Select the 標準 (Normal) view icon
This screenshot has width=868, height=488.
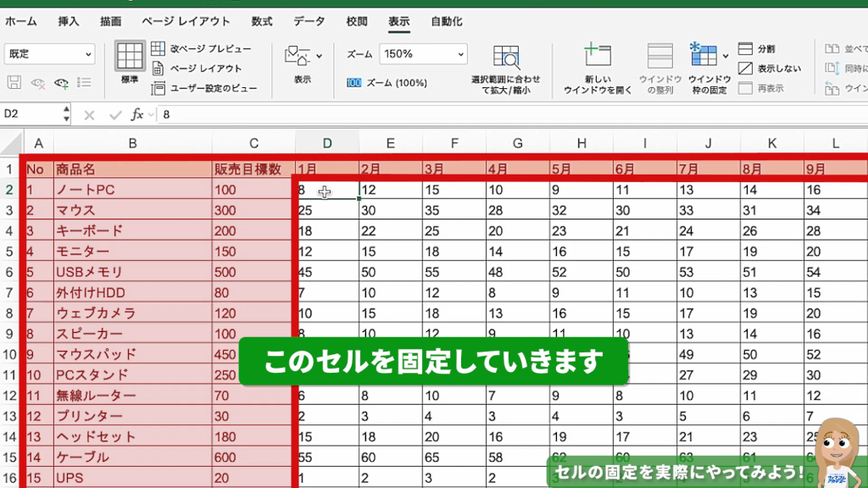coord(130,57)
